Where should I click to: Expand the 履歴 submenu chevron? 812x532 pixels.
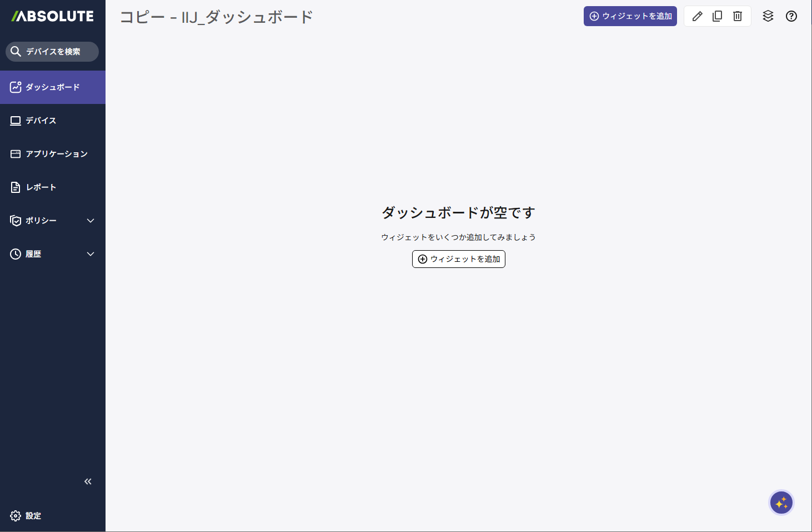[91, 254]
